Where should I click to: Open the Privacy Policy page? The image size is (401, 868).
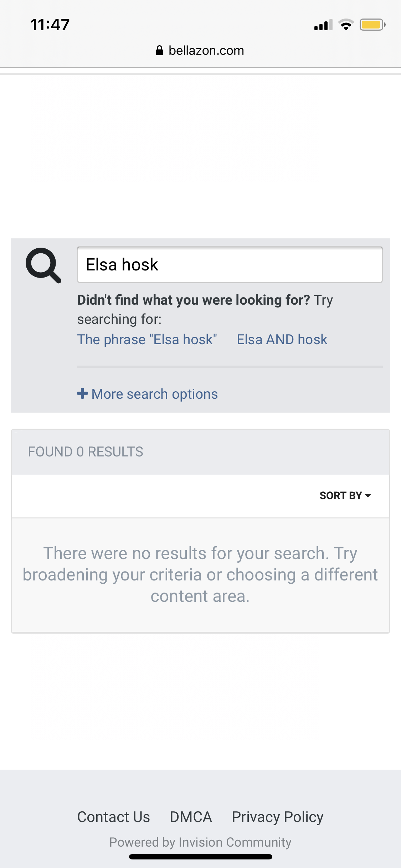click(x=277, y=817)
